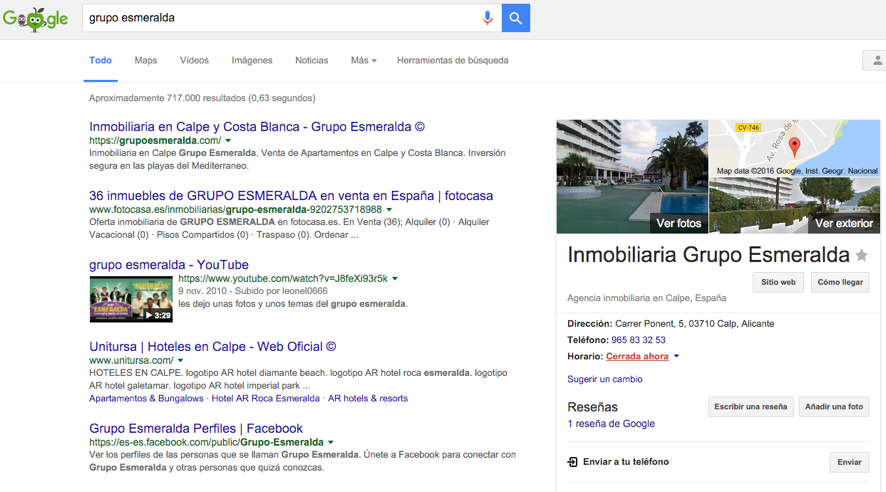Click the red map pin marker
This screenshot has height=492, width=886.
[x=794, y=147]
